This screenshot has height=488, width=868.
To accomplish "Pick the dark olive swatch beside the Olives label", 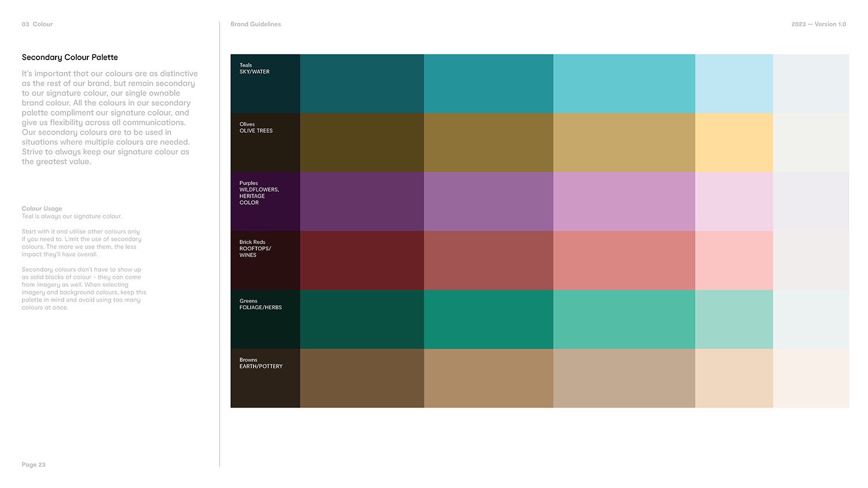I will point(362,142).
